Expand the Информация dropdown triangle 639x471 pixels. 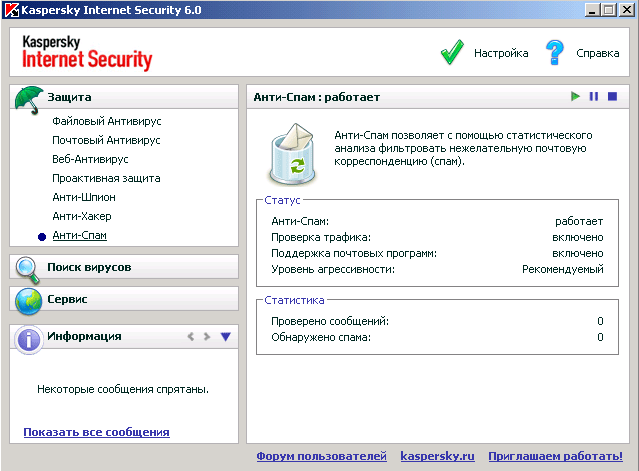pos(225,337)
